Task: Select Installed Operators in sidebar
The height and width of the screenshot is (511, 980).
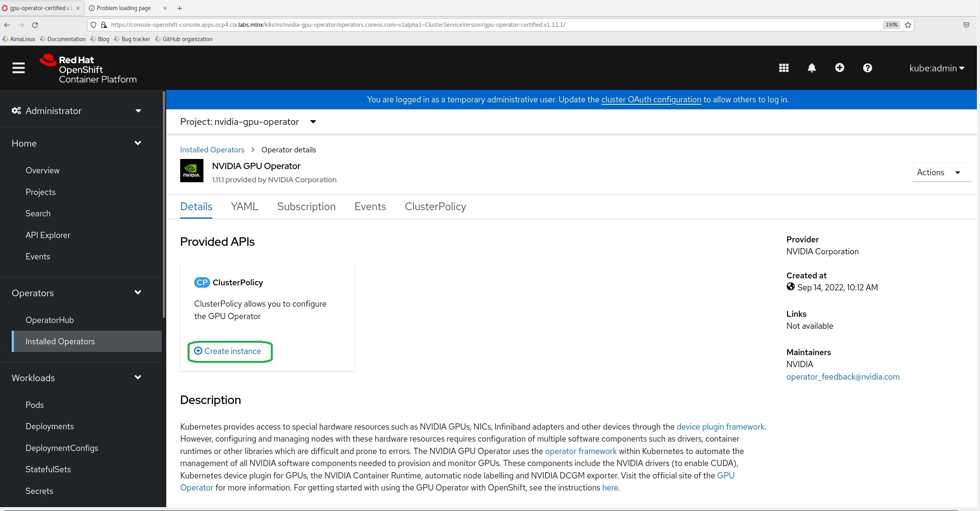Action: [x=87, y=342]
